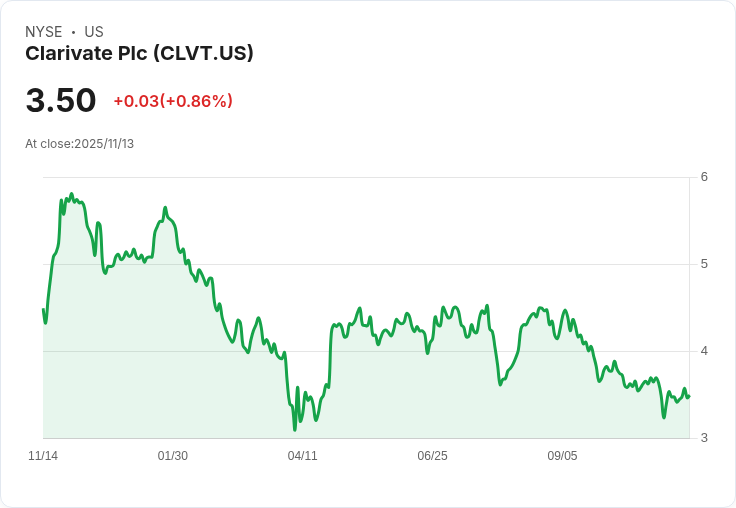Screen dimensions: 736x508
Task: Click the 11/14 date axis label
Action: [43, 456]
